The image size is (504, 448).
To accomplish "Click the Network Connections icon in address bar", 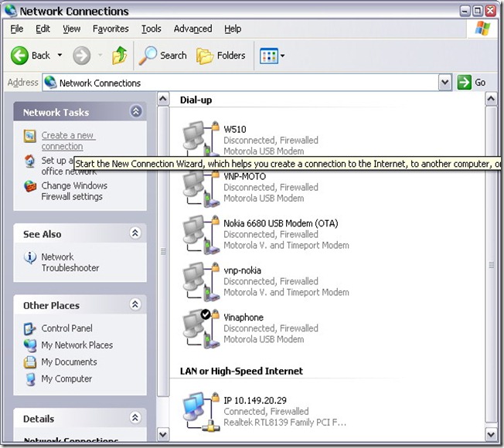I will coord(50,83).
